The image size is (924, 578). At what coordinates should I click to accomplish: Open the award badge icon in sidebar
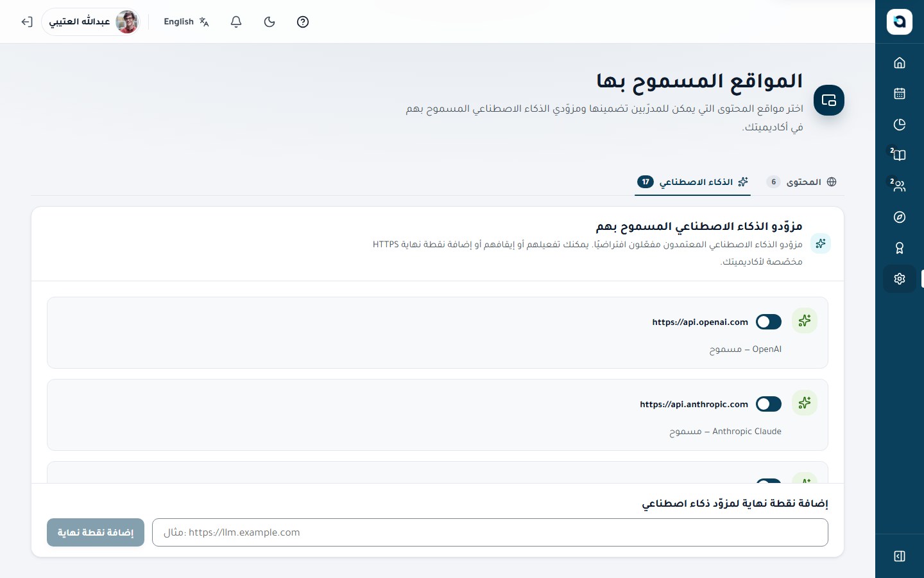pyautogui.click(x=900, y=248)
